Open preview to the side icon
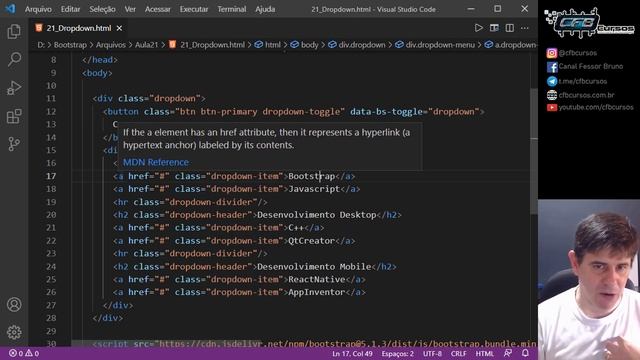640x360 pixels. (x=494, y=28)
